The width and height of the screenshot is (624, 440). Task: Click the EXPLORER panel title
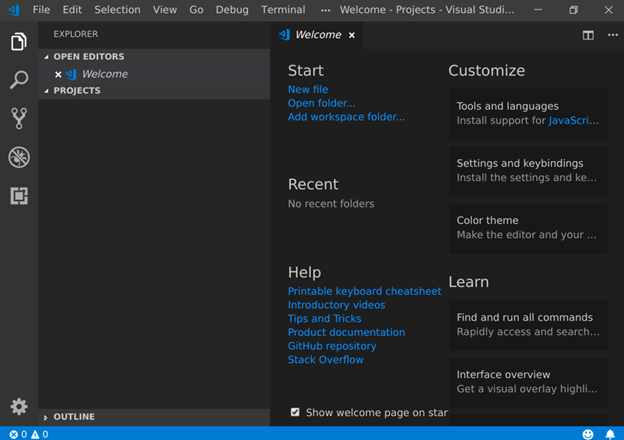click(76, 34)
